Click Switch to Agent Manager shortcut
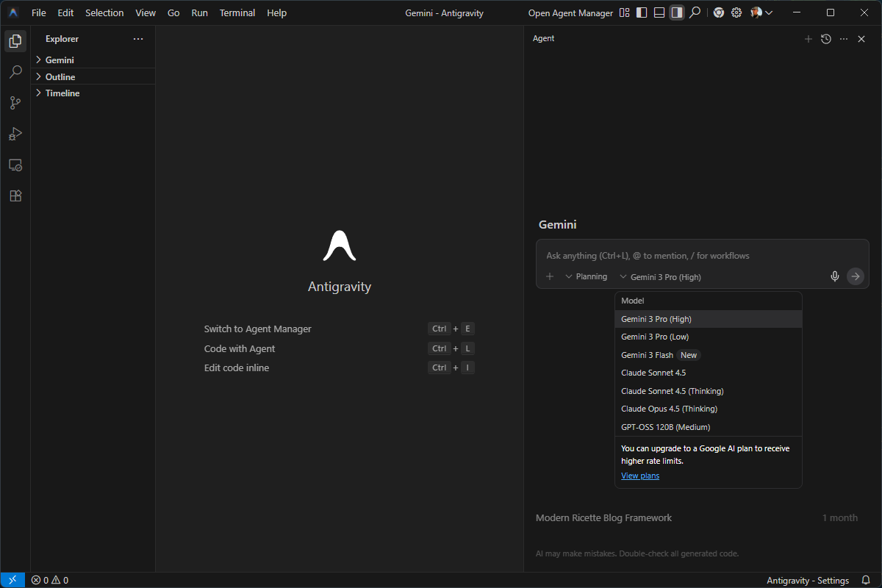This screenshot has height=588, width=882. [258, 329]
